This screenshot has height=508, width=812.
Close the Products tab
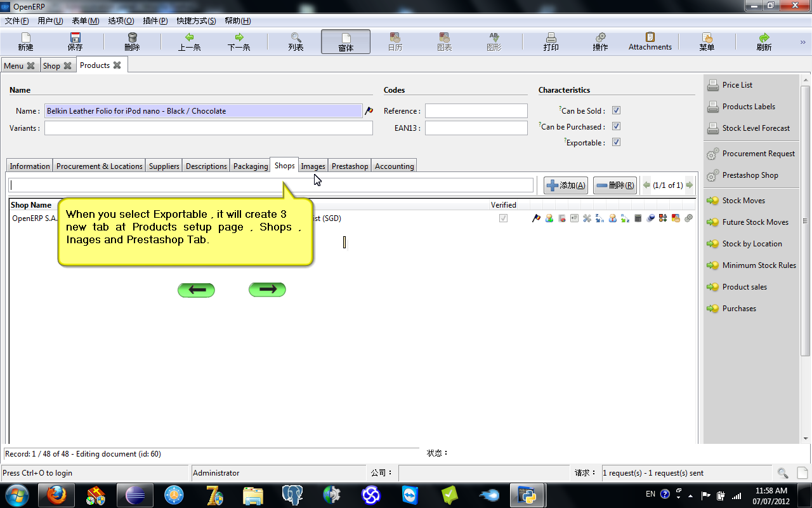[x=117, y=65]
